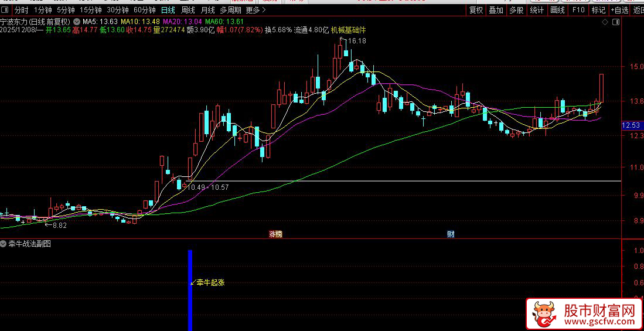Click the 低13.60 low value
The width and height of the screenshot is (644, 331).
click(112, 29)
